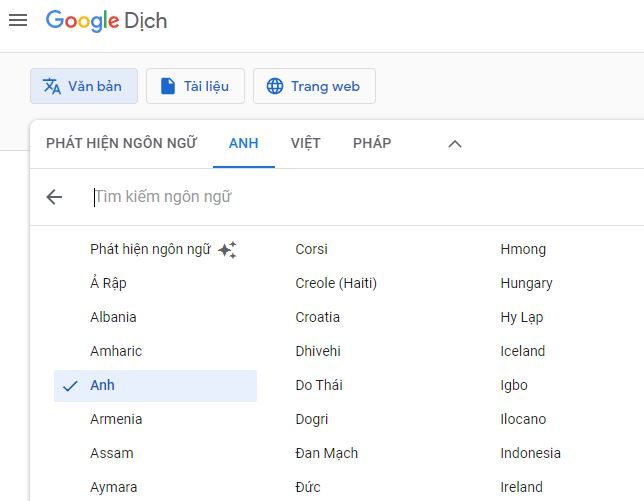Pick Ả Rập from the language list
This screenshot has width=644, height=501.
point(108,283)
